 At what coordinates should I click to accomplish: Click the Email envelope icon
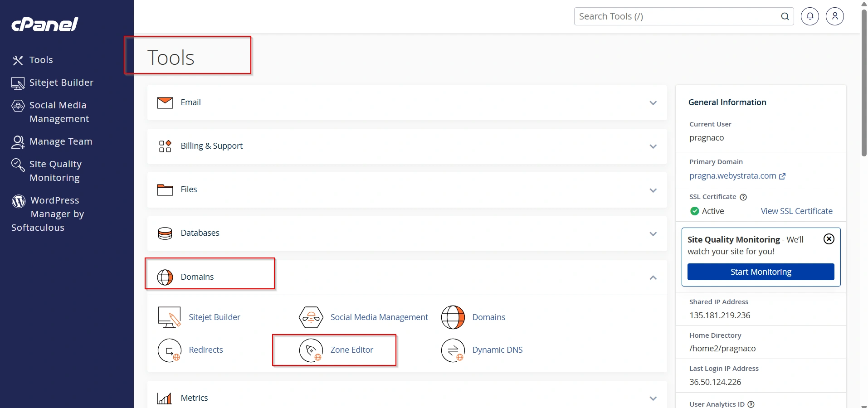[165, 102]
